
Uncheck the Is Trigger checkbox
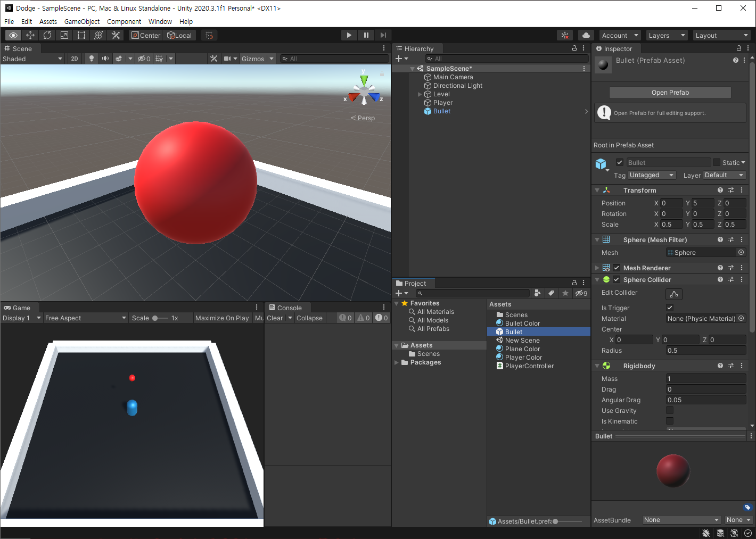click(x=670, y=308)
